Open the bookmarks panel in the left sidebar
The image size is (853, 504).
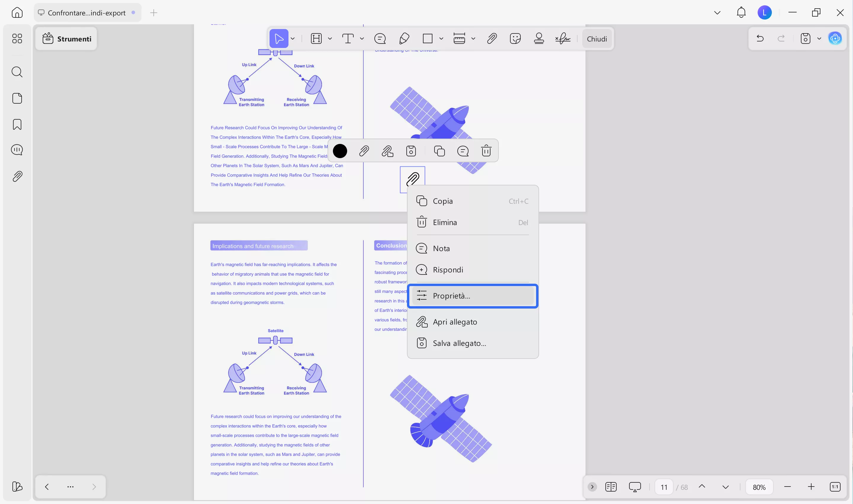click(x=17, y=124)
